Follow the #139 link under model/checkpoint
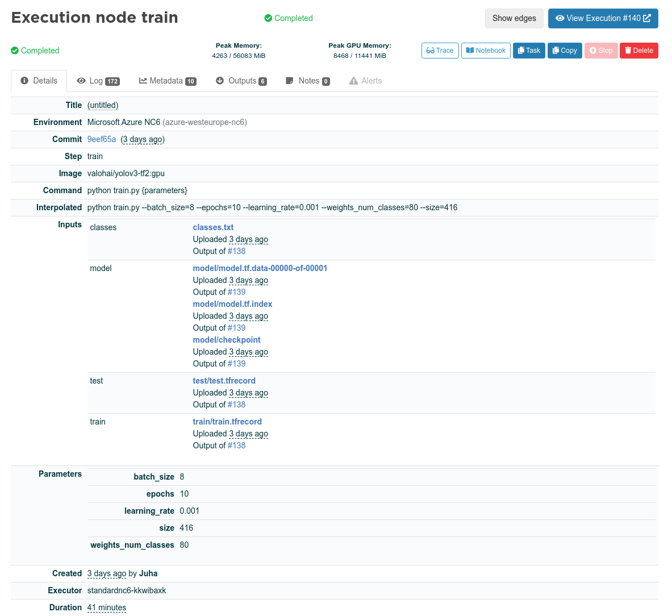The width and height of the screenshot is (672, 616). click(236, 364)
